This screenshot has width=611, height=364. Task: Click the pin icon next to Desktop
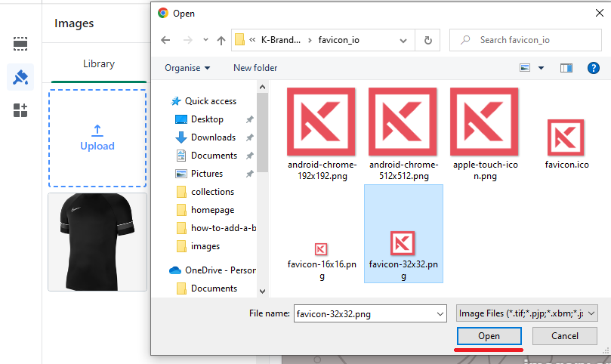click(x=250, y=119)
